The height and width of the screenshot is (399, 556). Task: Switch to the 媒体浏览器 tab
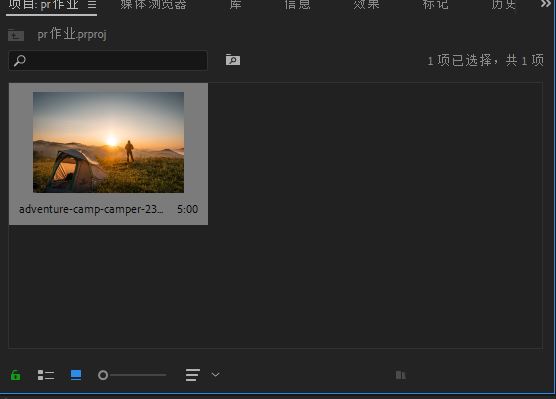tap(153, 5)
